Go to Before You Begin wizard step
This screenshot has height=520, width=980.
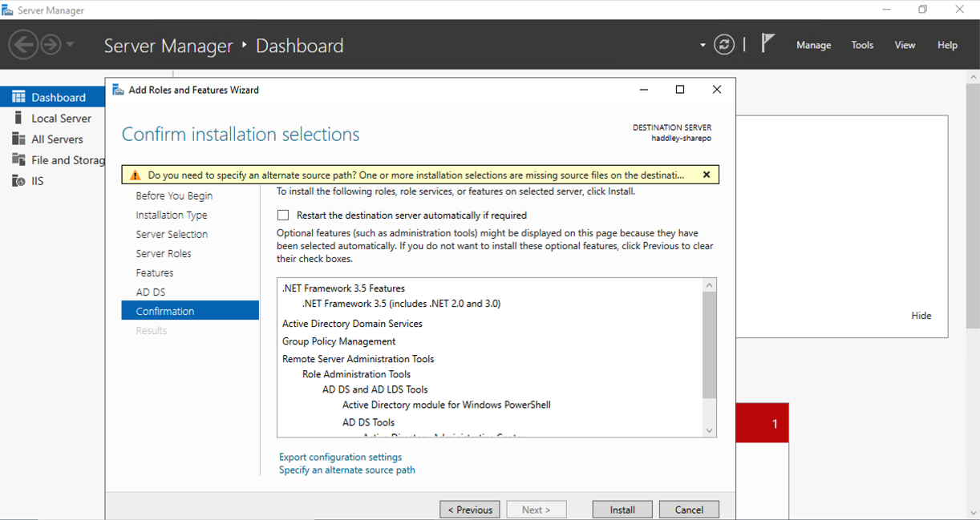coord(174,196)
